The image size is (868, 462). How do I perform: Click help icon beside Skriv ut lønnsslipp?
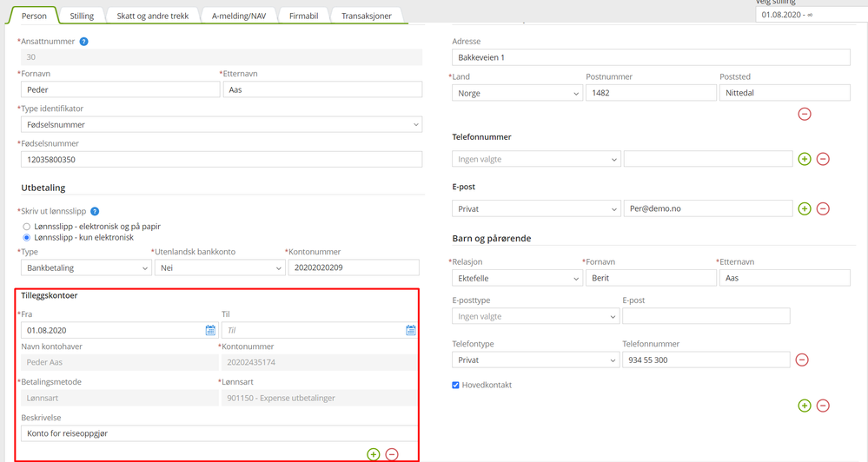coord(95,211)
